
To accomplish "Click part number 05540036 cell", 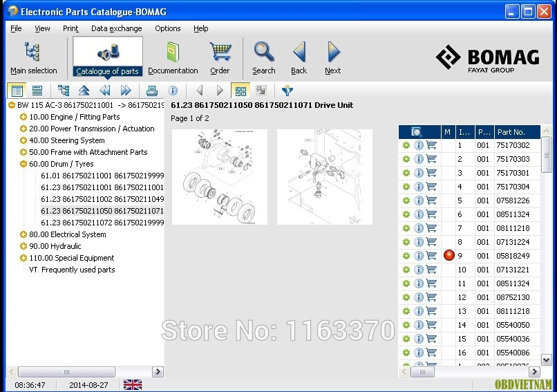I will [x=517, y=339].
